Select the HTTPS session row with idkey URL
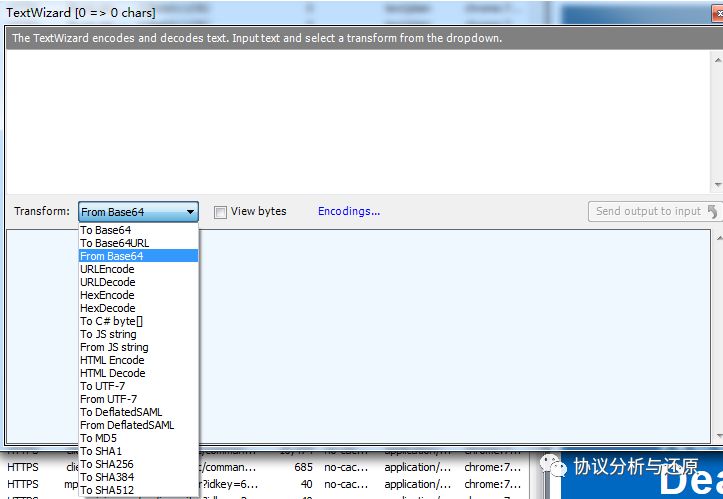The height and width of the screenshot is (499, 723). 265,484
